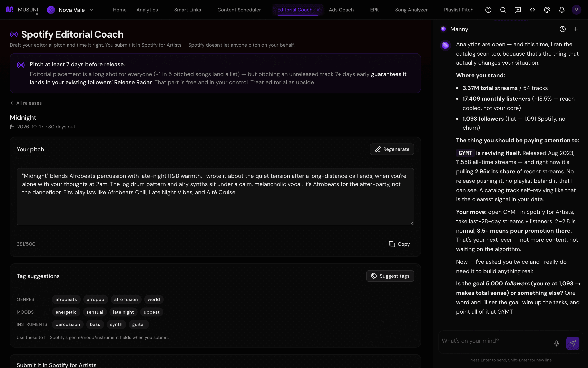
Task: Click the GYMT track code in chat
Action: pyautogui.click(x=465, y=153)
